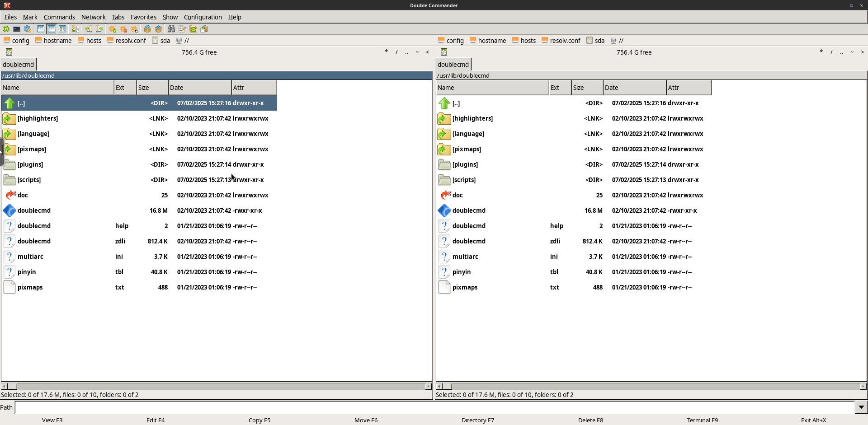The image size is (868, 425).
Task: Toggle the Flat view toolbar icon
Action: 75,29
